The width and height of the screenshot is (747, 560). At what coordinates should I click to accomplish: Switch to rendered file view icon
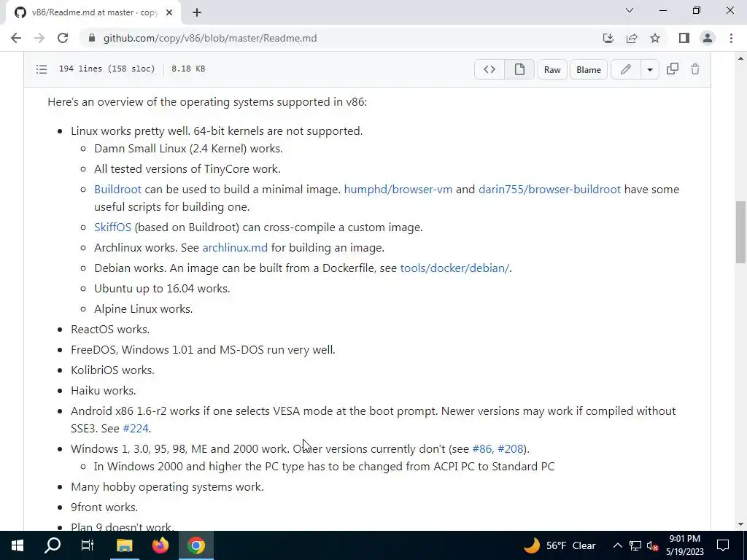tap(519, 69)
